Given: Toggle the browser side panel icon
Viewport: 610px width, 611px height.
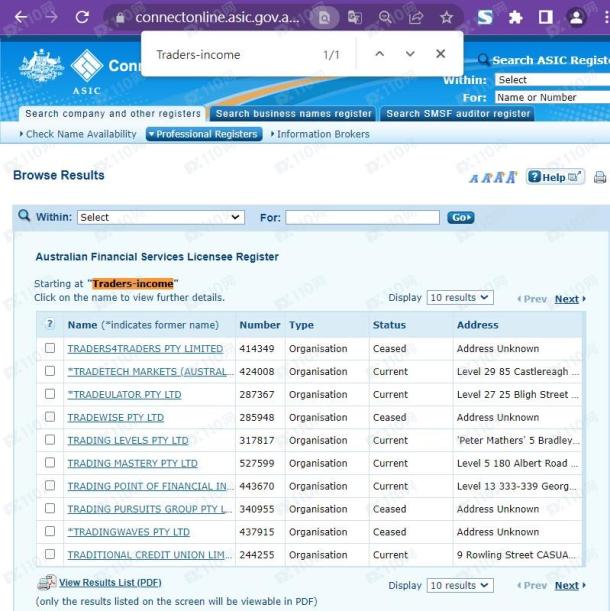Looking at the screenshot, I should (x=546, y=17).
